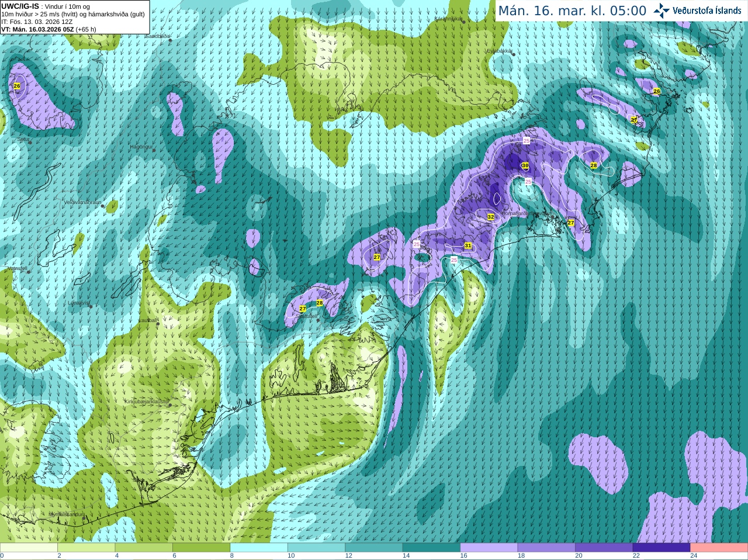Screen dimensions: 748x560
Task: Click the 12–14 m/s teal legend swatch
Action: [374, 548]
